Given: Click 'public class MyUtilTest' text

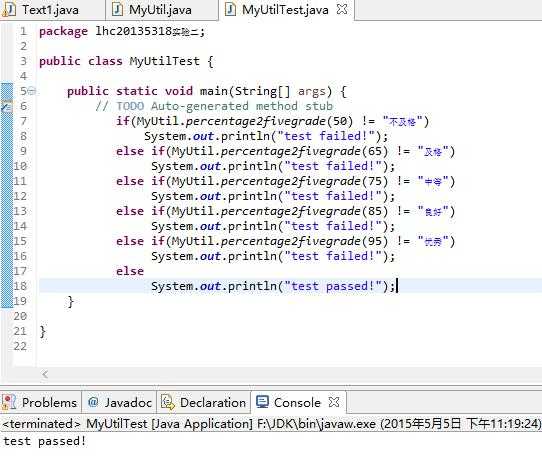Looking at the screenshot, I should 119,61.
